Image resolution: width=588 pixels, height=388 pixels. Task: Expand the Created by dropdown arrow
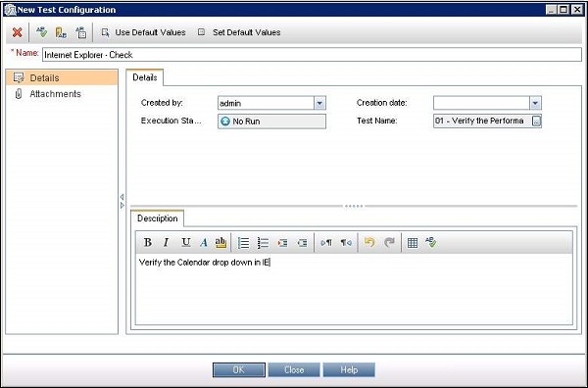(319, 103)
